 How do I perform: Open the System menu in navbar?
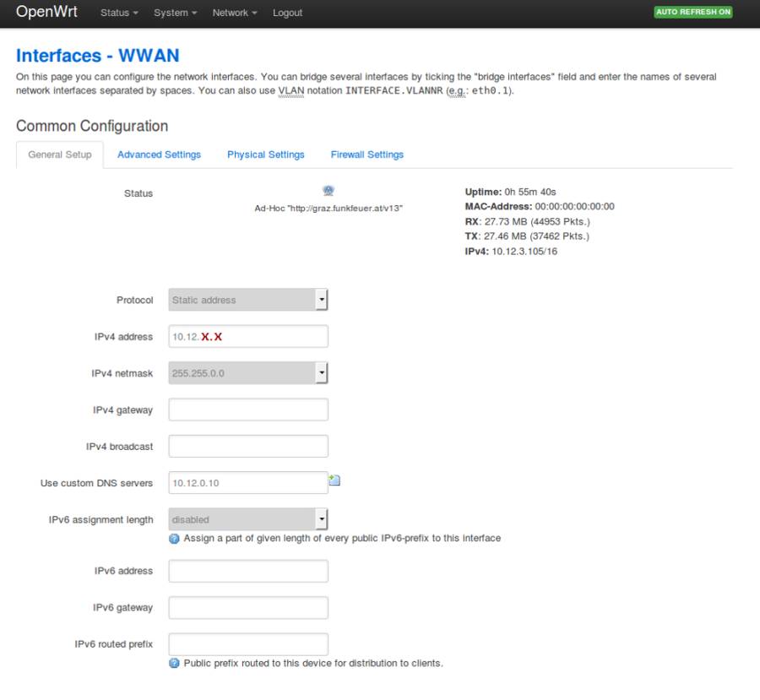click(x=175, y=13)
